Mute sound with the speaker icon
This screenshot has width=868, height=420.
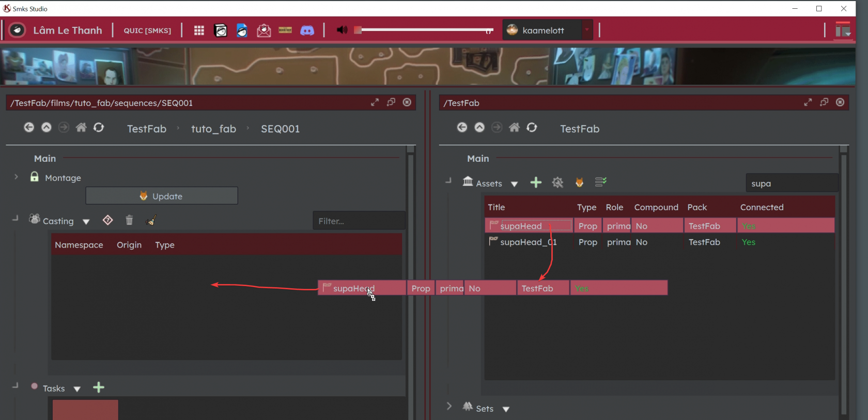click(342, 30)
